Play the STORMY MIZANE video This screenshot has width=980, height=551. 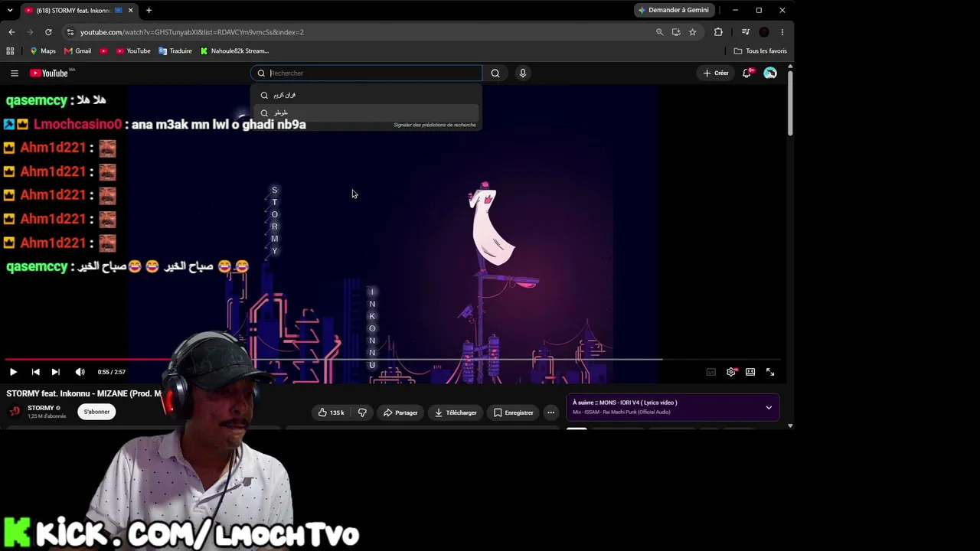coord(13,372)
